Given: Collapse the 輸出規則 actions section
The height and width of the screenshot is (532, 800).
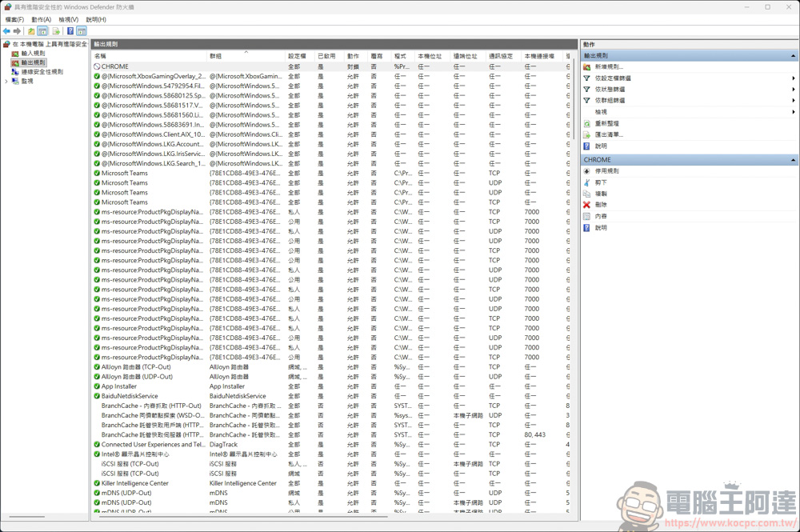Looking at the screenshot, I should click(794, 55).
